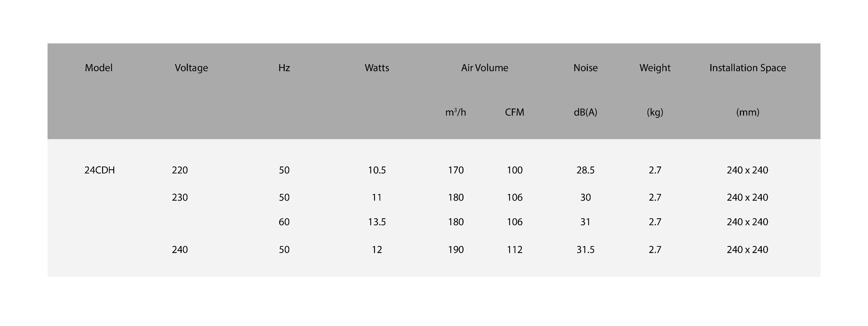Select the 112 CFM value
868x326 pixels.
click(x=515, y=250)
